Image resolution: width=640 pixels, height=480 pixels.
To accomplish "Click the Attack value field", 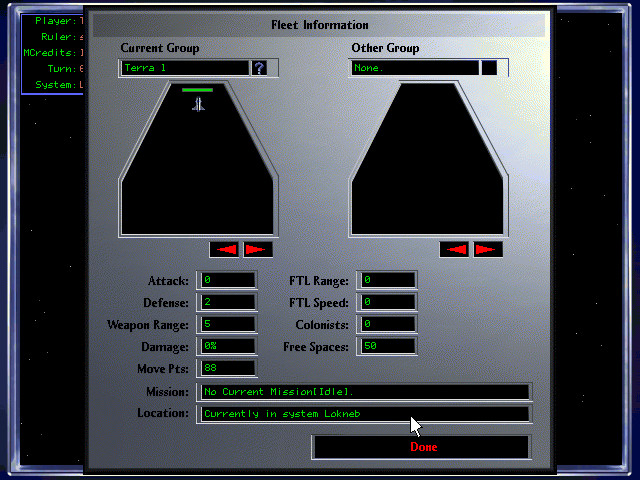I will point(227,280).
